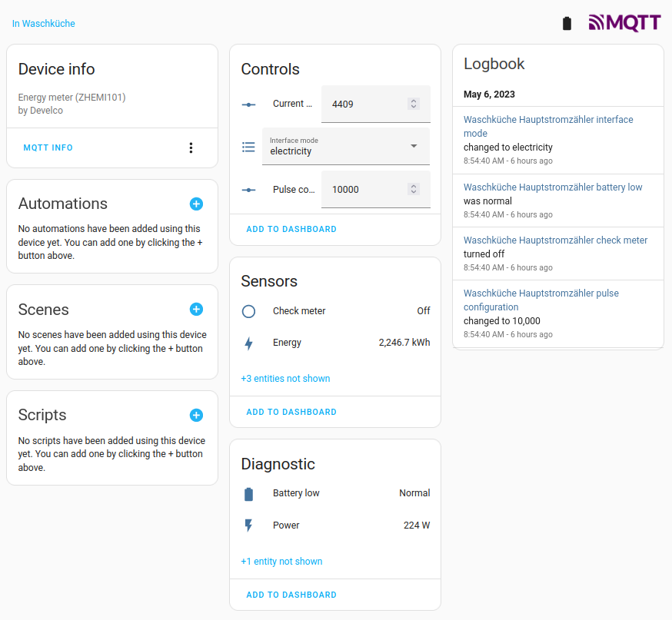Decrement the Pulse configuration value

[x=414, y=194]
